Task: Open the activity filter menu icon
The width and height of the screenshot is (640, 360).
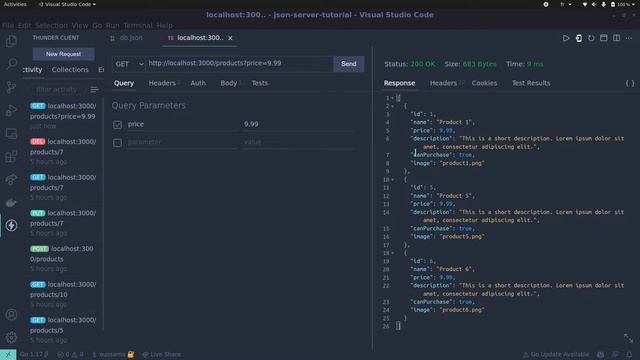Action: 94,89
